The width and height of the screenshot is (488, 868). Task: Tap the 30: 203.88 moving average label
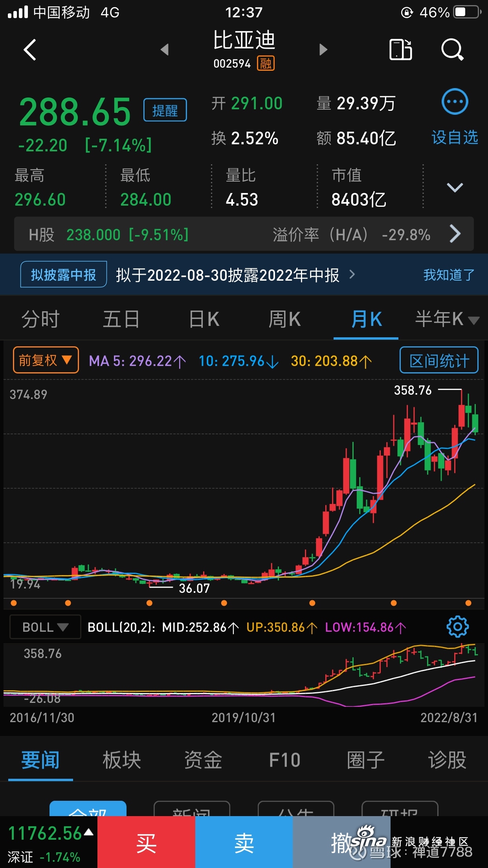click(x=331, y=361)
